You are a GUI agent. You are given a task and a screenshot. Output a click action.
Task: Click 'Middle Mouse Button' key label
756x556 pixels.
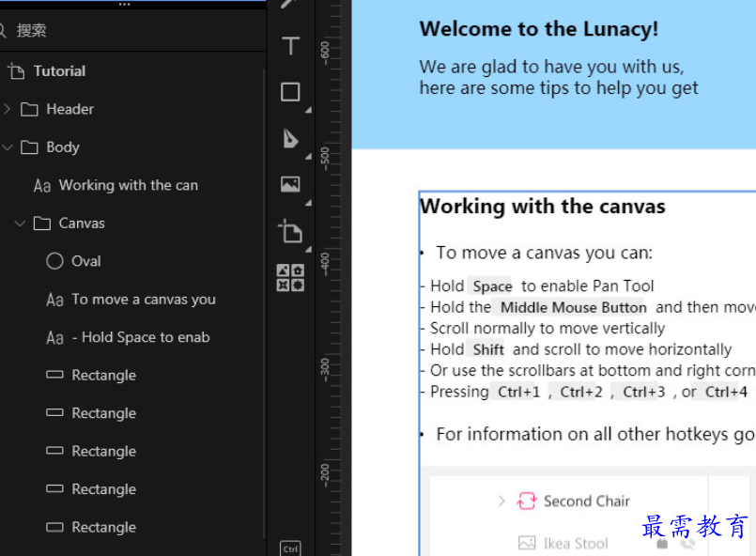573,307
